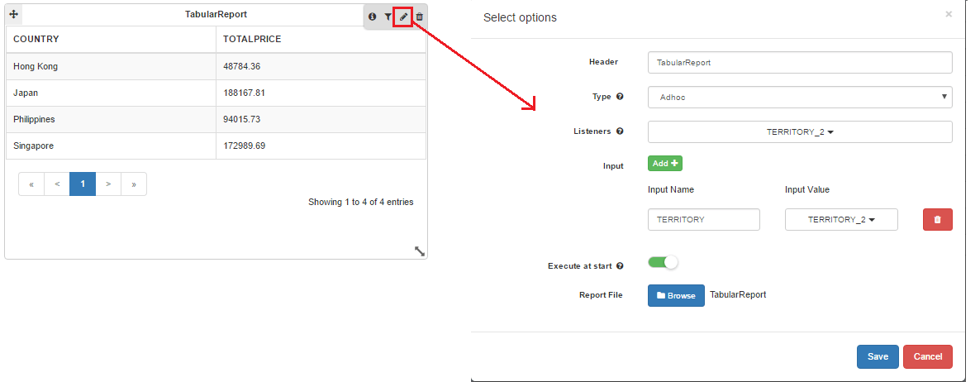Viewport: 980px width, 382px height.
Task: Open the Listeners dropdown showing TERRITORY_2
Action: [x=800, y=132]
